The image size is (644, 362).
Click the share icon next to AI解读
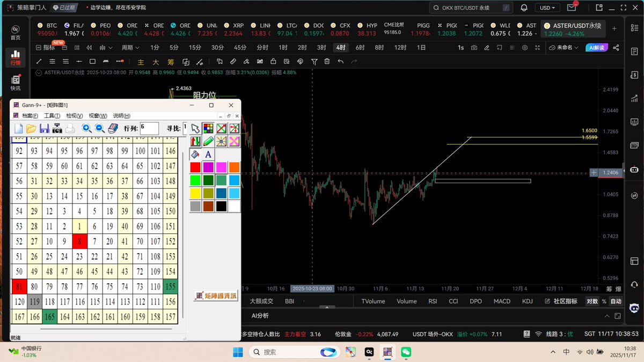pyautogui.click(x=616, y=48)
